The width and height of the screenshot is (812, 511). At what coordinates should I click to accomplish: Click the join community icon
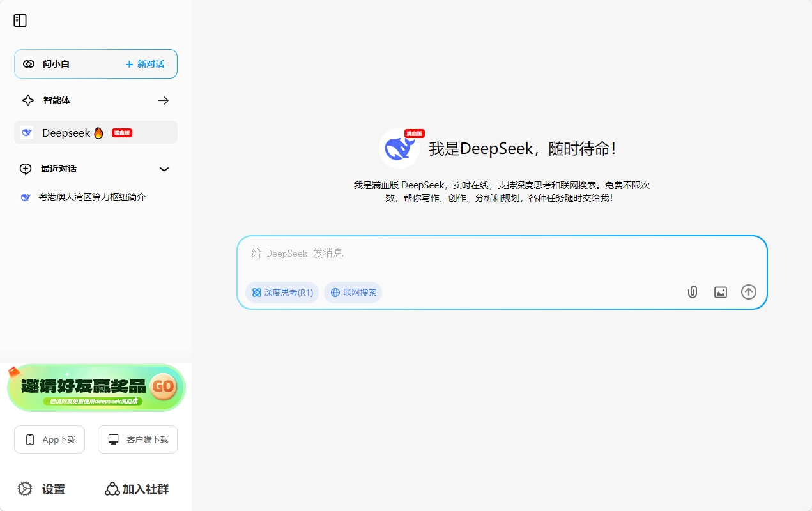(x=112, y=489)
